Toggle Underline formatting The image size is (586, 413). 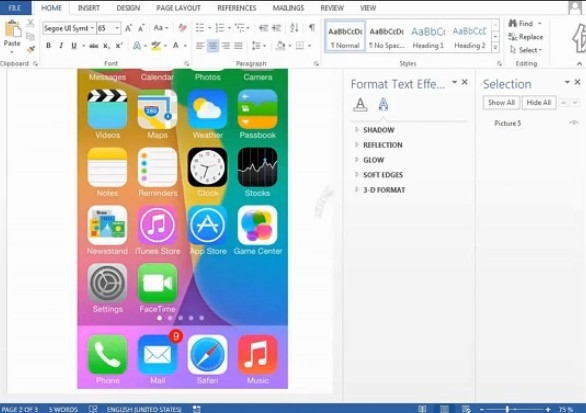[74, 46]
